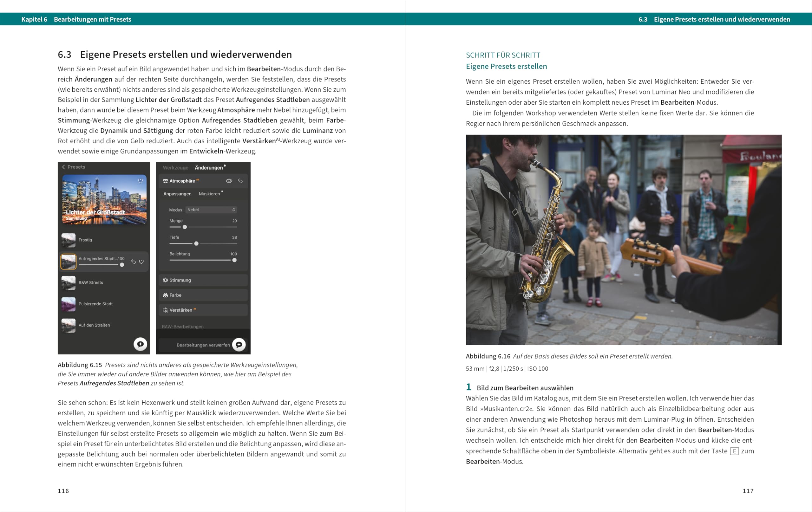The width and height of the screenshot is (812, 512).
Task: Toggle Atmosphäre visibility eye icon
Action: pos(229,181)
